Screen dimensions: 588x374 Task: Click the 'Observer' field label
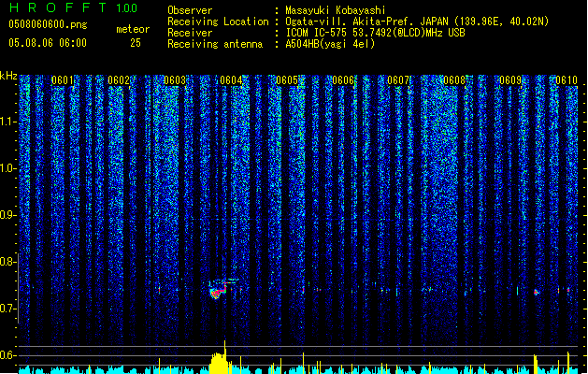(x=190, y=10)
